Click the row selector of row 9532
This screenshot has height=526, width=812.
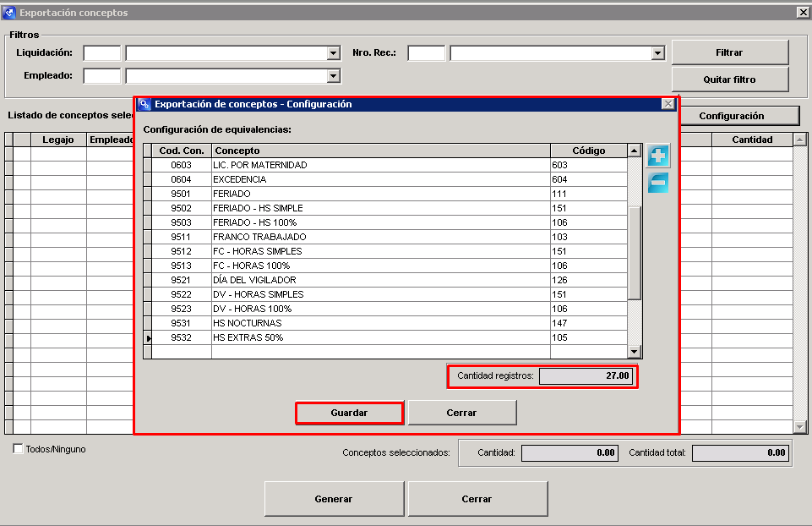click(148, 338)
